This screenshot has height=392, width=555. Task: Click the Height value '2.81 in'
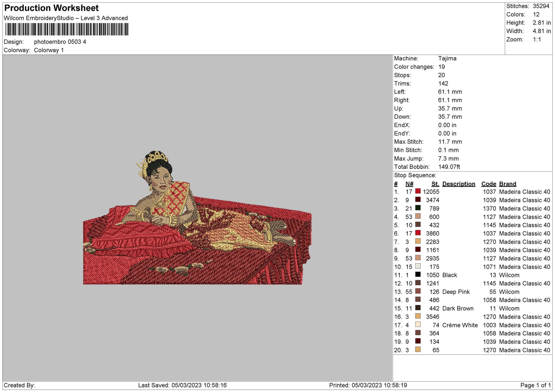(x=542, y=23)
